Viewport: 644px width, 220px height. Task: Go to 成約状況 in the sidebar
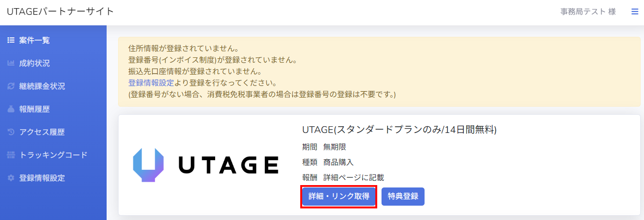pyautogui.click(x=34, y=64)
